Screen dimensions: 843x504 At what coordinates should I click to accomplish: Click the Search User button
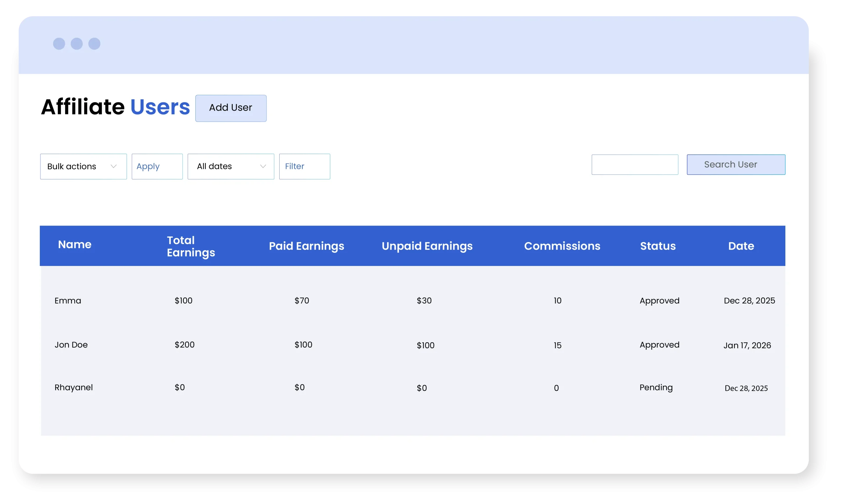point(736,165)
